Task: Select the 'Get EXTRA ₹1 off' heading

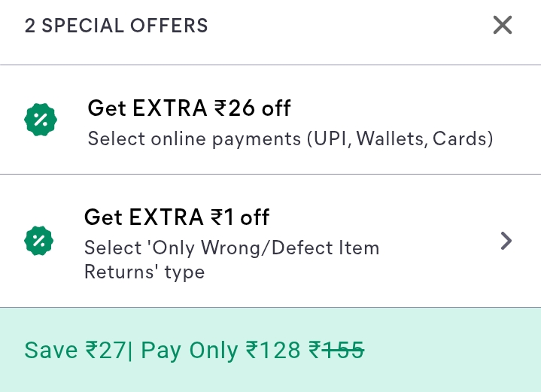Action: [177, 217]
